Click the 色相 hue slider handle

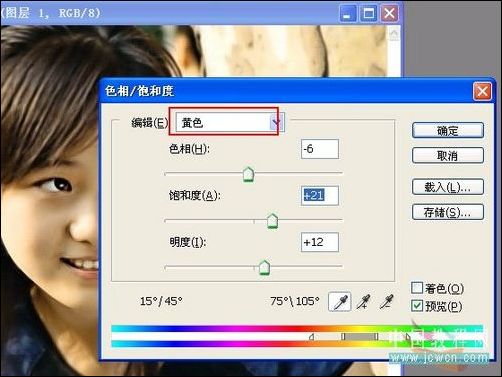pyautogui.click(x=248, y=174)
